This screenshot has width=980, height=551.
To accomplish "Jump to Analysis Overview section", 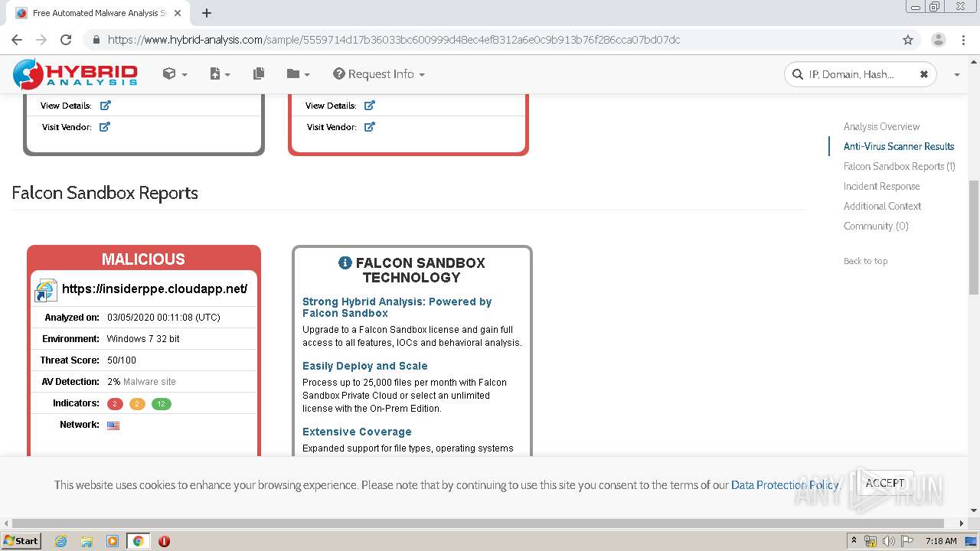I will [x=881, y=126].
